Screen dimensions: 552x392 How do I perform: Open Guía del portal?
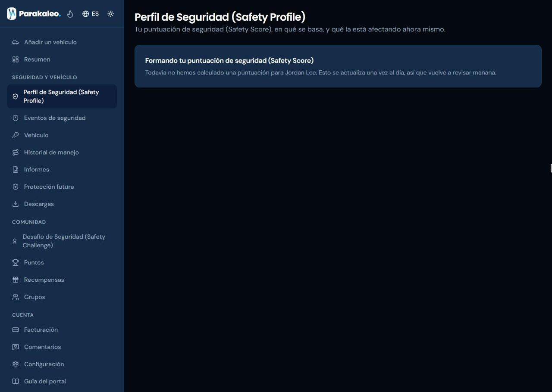click(62, 382)
